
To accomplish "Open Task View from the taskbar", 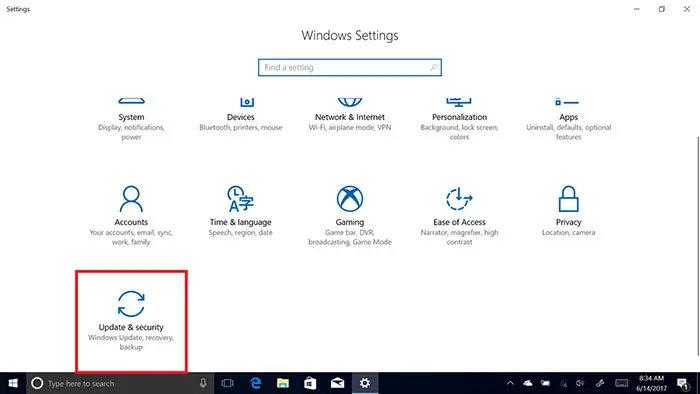I will coord(227,383).
